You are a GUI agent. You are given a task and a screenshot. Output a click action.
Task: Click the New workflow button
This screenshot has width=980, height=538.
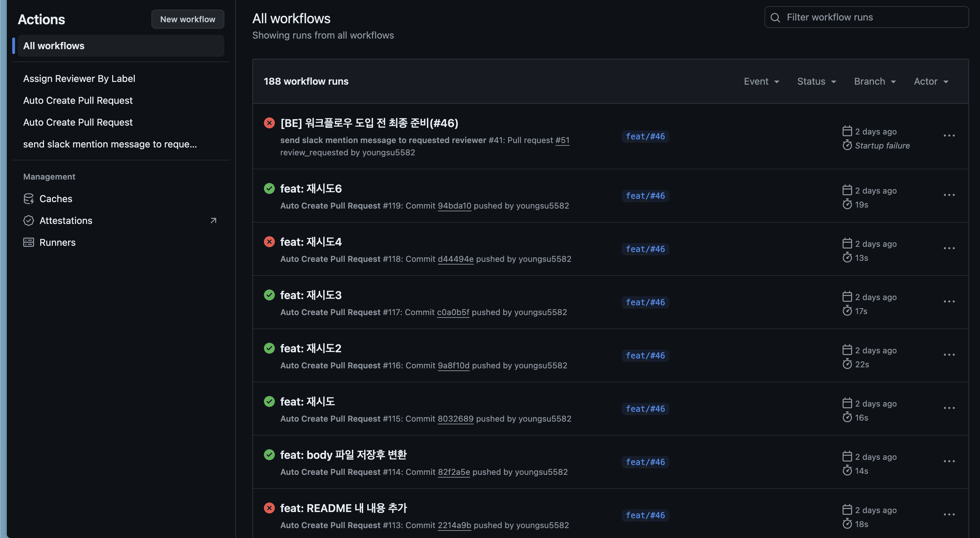(x=188, y=19)
